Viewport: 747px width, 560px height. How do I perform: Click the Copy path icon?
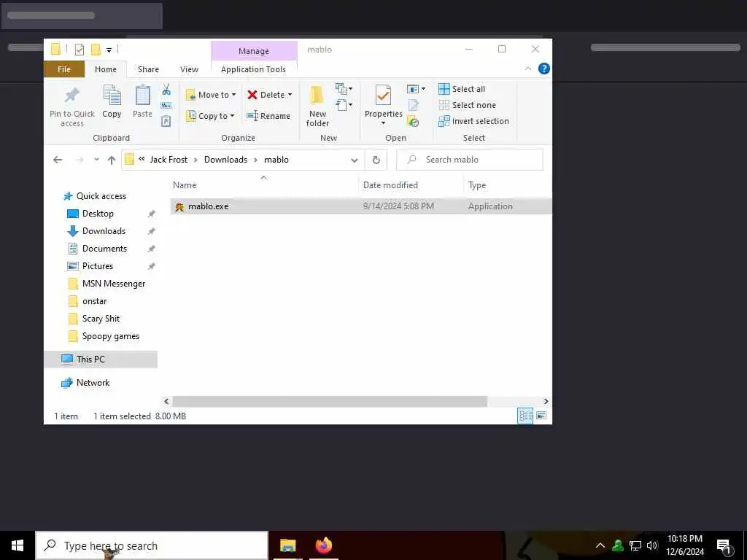(x=166, y=105)
